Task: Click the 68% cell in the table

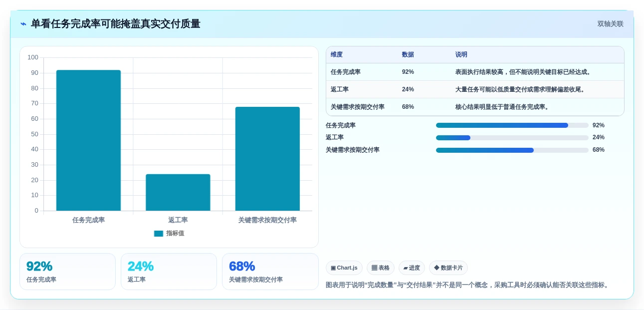Action: coord(408,107)
